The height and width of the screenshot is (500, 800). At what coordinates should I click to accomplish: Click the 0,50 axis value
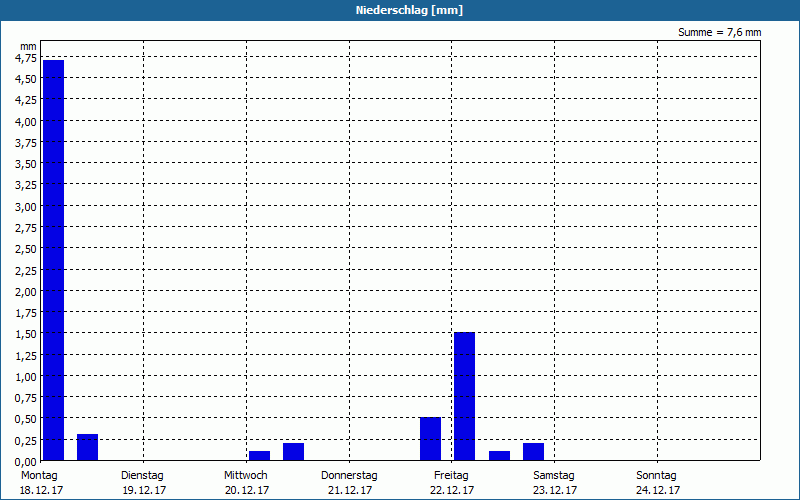tap(26, 419)
